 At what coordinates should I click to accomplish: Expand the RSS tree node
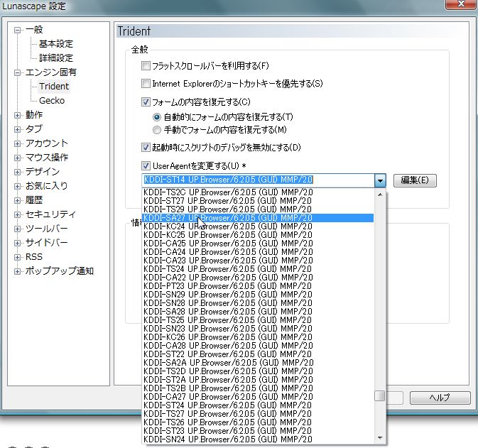click(17, 257)
